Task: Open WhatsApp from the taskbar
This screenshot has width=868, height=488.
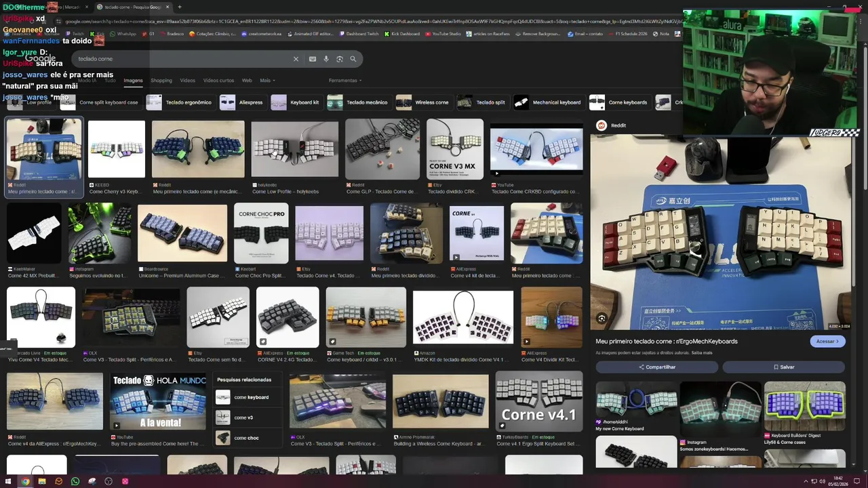Action: pyautogui.click(x=75, y=481)
